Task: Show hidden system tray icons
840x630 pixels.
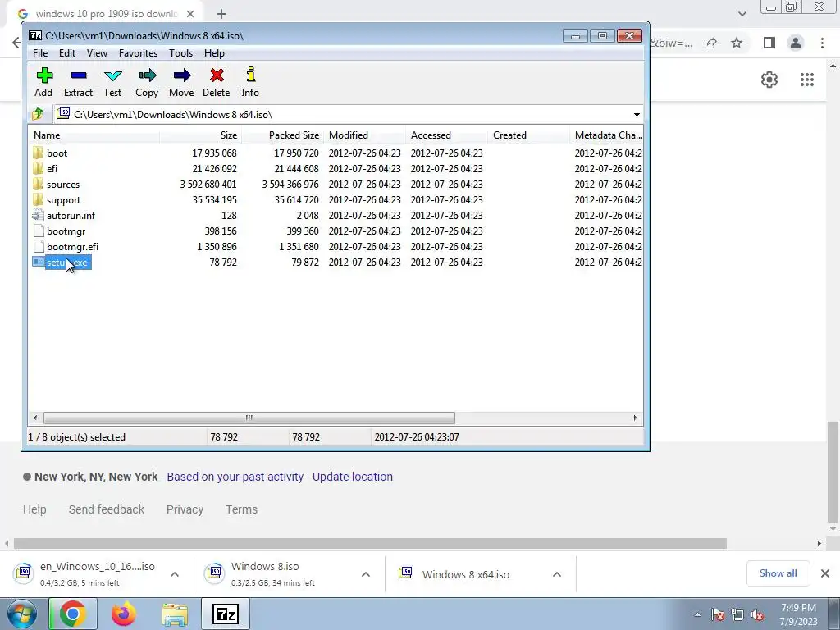Action: coord(697,615)
